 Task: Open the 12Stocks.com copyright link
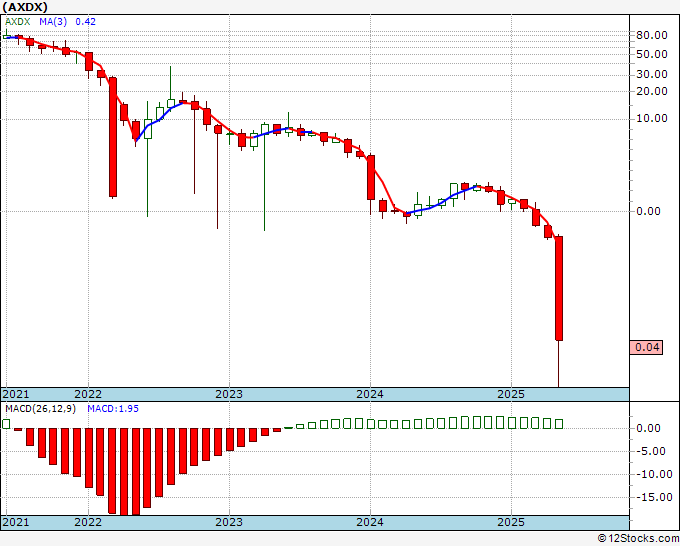coord(638,539)
